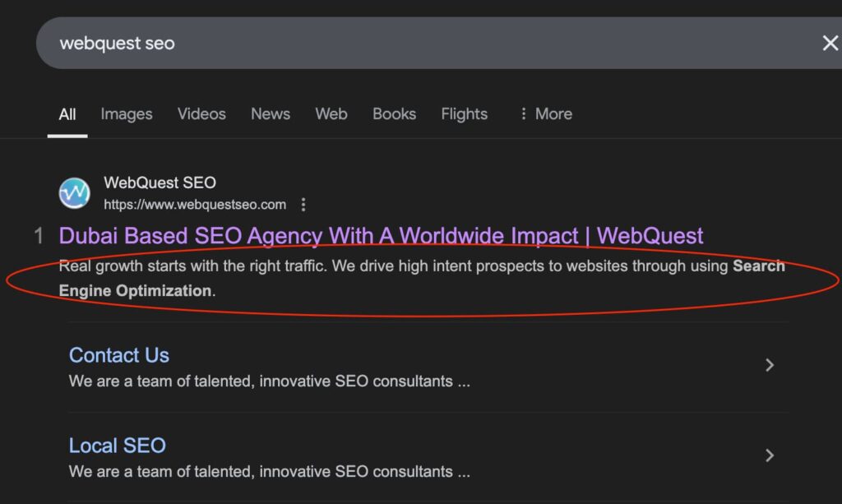842x504 pixels.
Task: Select the All results tab
Action: point(67,113)
